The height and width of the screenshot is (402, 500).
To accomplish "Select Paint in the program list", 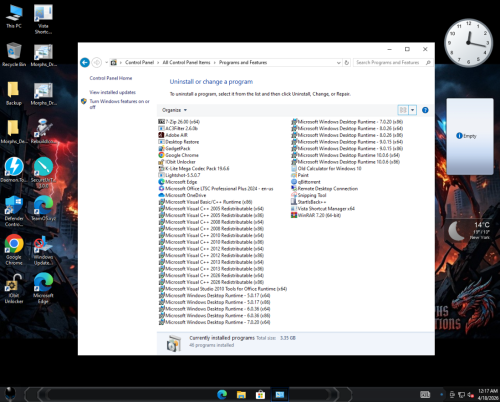I will [x=300, y=175].
